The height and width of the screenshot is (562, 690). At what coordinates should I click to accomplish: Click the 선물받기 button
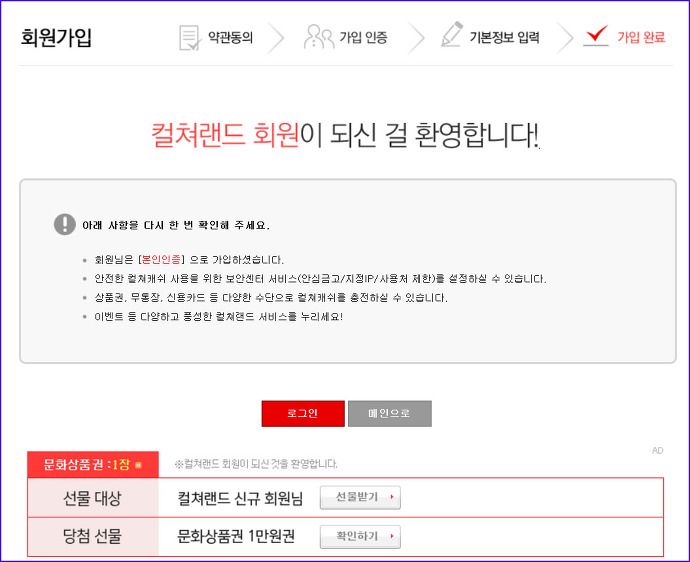(360, 497)
